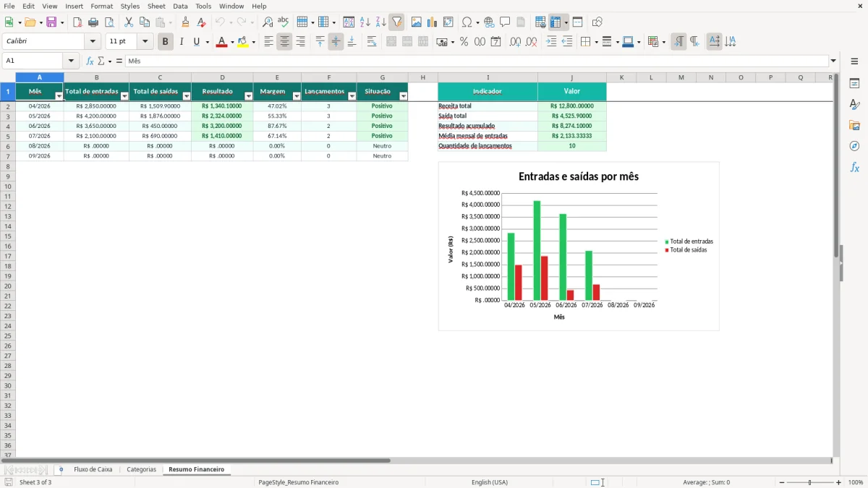
Task: Click the Sort Ascending icon
Action: click(365, 22)
